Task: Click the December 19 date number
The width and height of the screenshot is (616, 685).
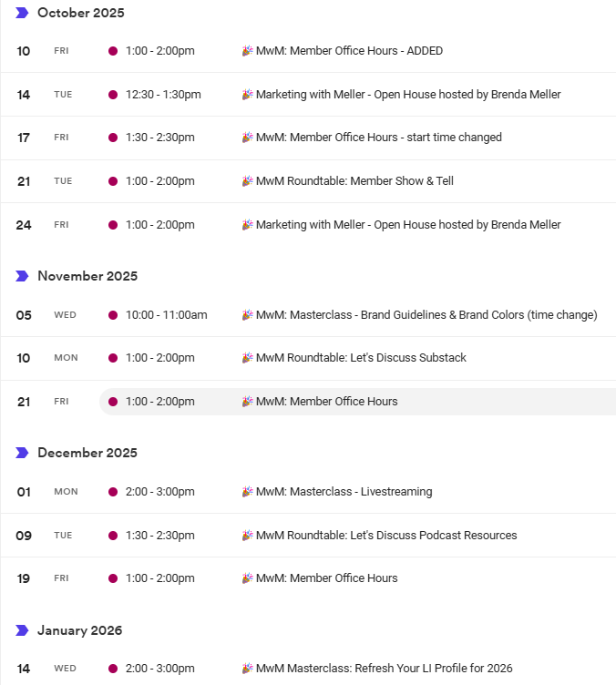Action: (24, 578)
